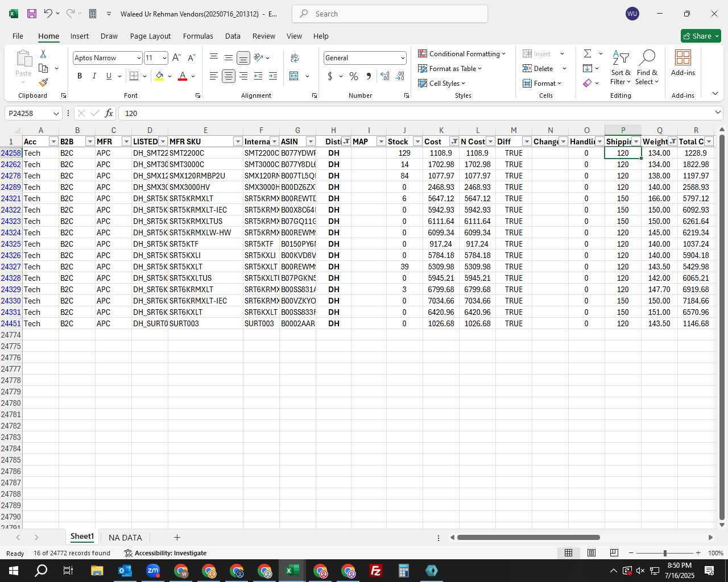This screenshot has height=582, width=728.
Task: Toggle Bold formatting
Action: click(80, 76)
